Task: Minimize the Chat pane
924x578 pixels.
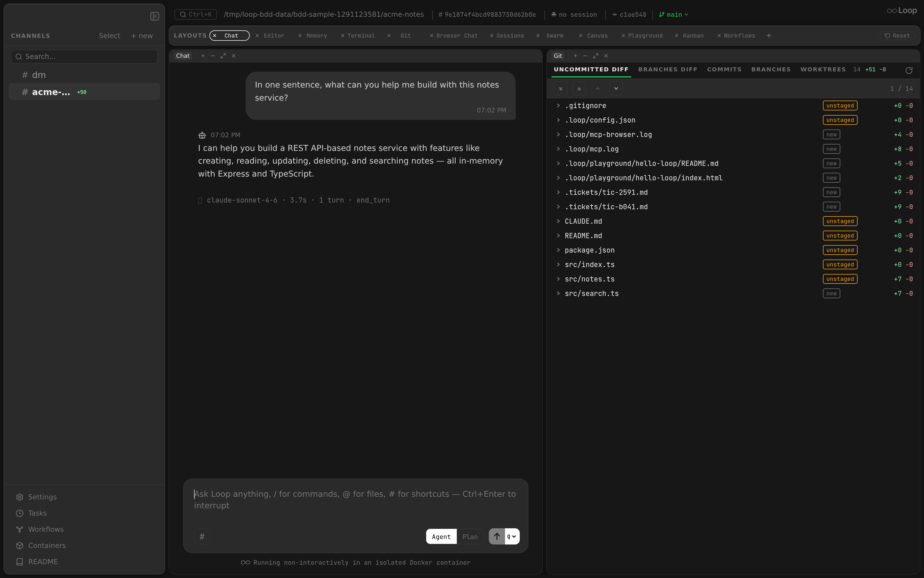Action: 213,56
